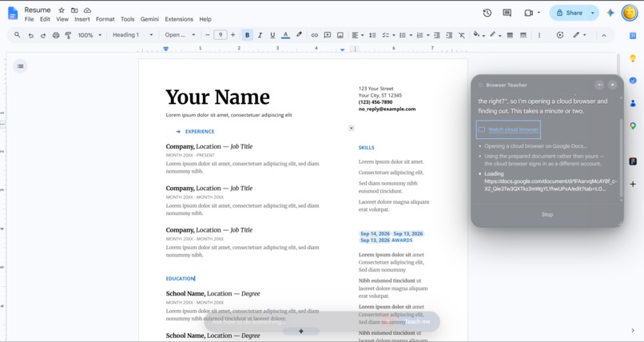This screenshot has height=342, width=644.
Task: Select the highlight color pen icon
Action: [x=299, y=35]
